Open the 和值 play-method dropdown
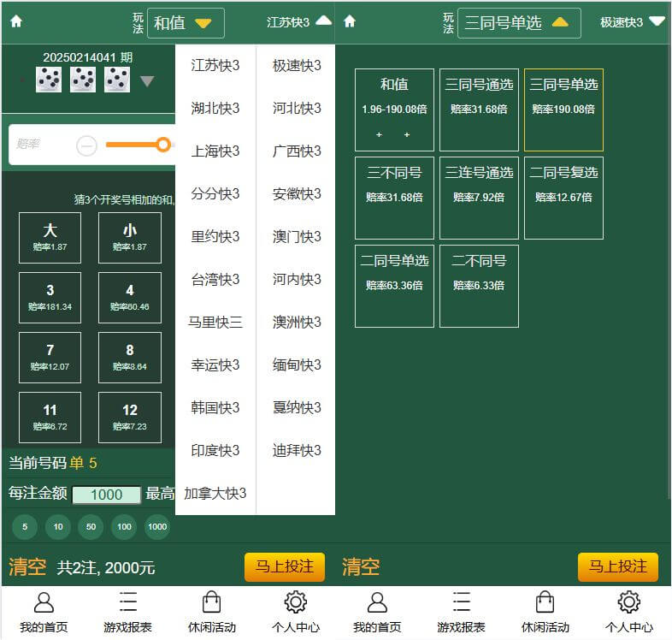Image resolution: width=672 pixels, height=640 pixels. click(186, 23)
